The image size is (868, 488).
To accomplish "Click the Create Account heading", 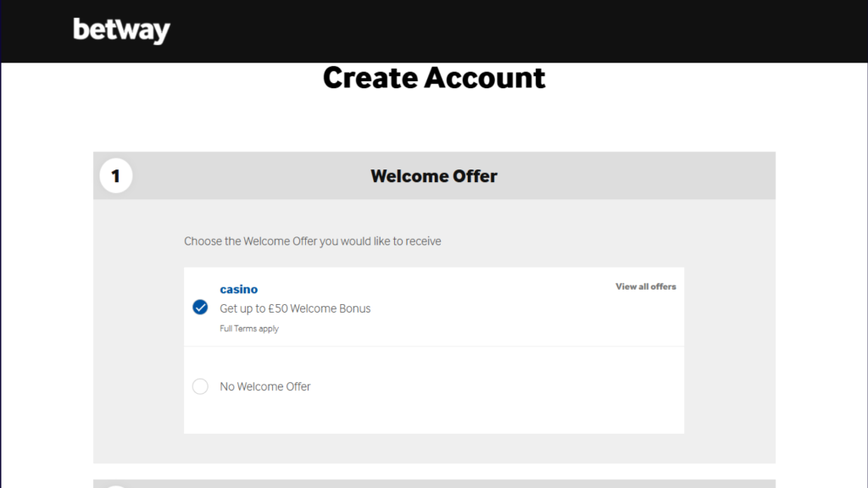I will (434, 77).
